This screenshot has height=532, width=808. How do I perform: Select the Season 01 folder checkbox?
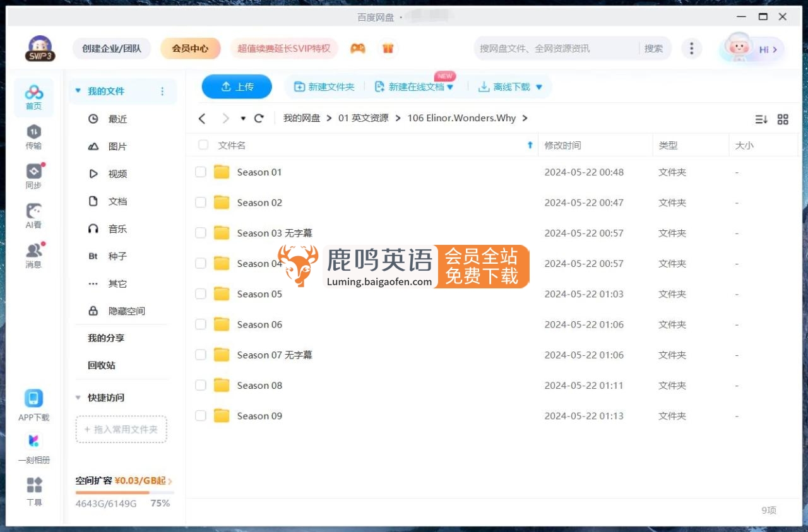[x=200, y=171]
